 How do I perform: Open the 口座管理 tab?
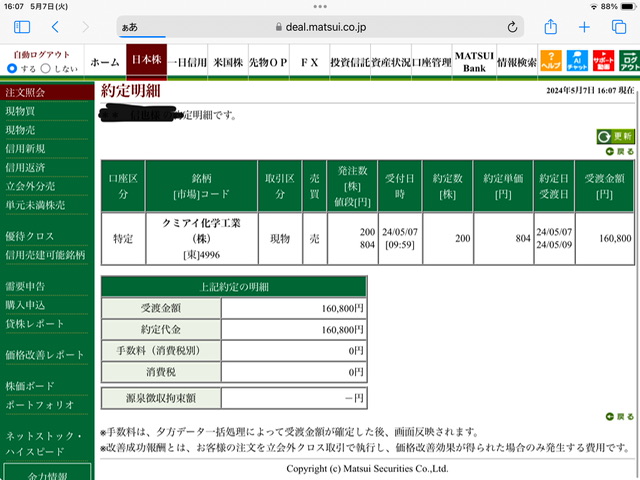click(x=431, y=62)
